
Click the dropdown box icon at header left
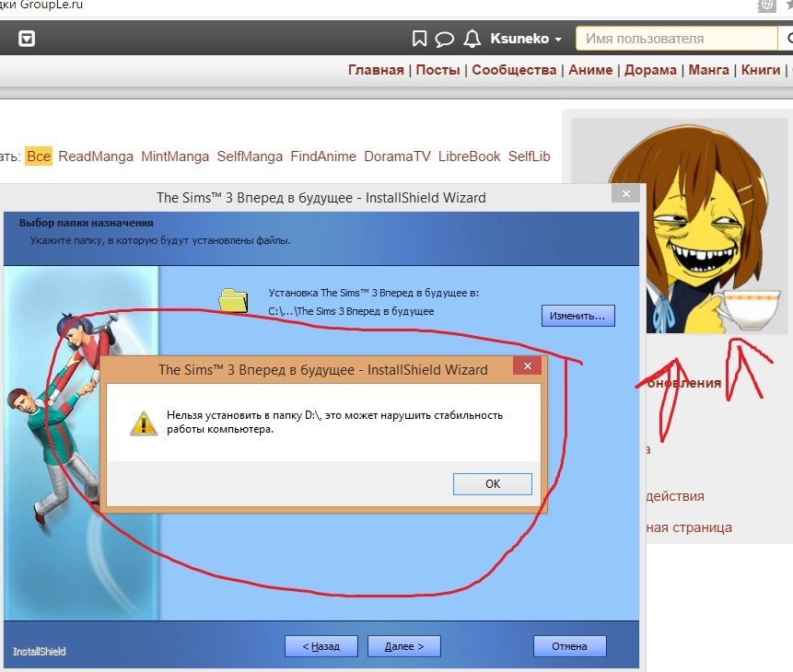(x=27, y=39)
